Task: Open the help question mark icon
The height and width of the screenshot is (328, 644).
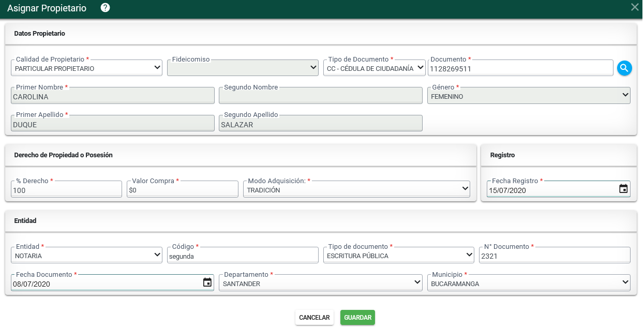Action: coord(105,8)
